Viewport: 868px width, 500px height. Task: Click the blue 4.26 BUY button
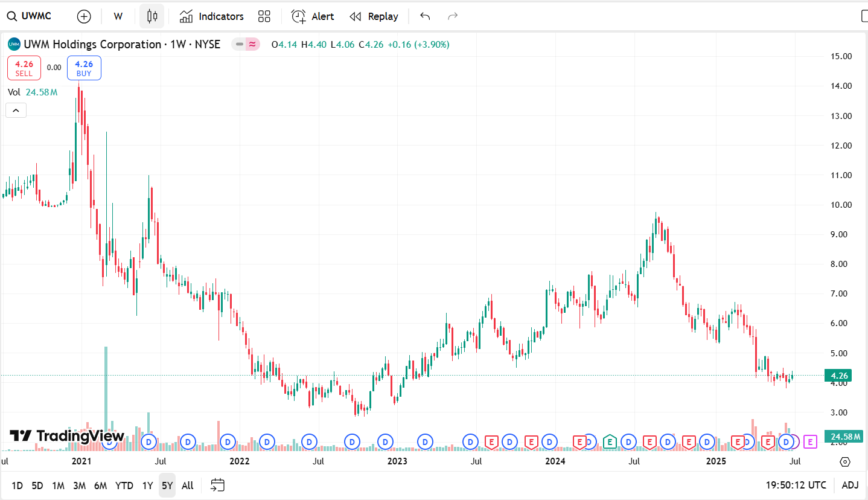[84, 68]
